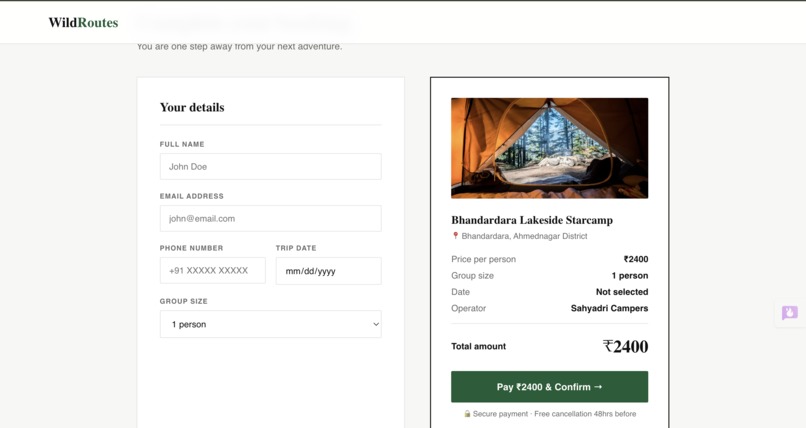Click the lock icon beside Secure payment

click(467, 414)
